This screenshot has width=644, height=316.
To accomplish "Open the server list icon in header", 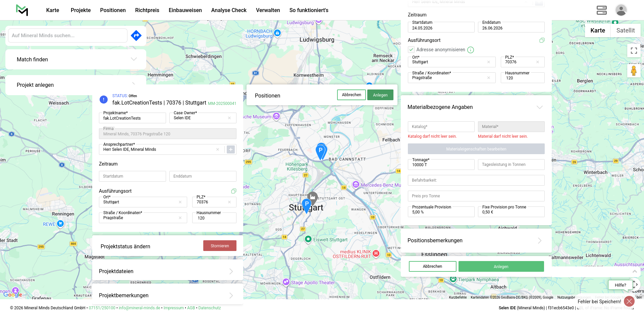I will tap(601, 10).
